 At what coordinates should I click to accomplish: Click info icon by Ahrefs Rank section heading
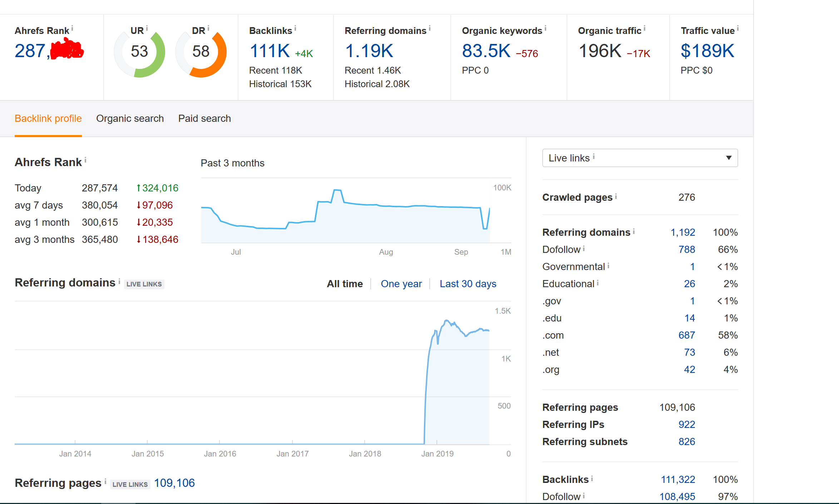point(85,160)
